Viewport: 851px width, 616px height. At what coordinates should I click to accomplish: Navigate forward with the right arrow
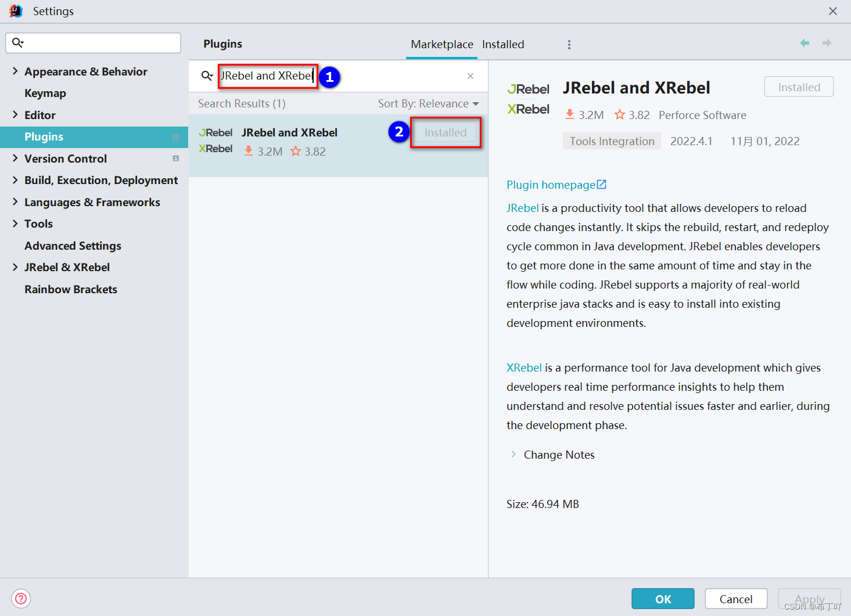pos(827,44)
